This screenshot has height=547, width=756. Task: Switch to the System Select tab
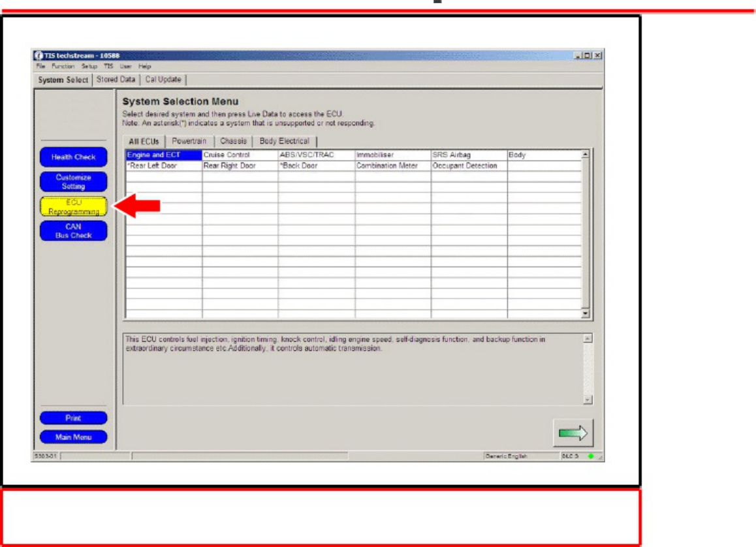click(x=63, y=80)
